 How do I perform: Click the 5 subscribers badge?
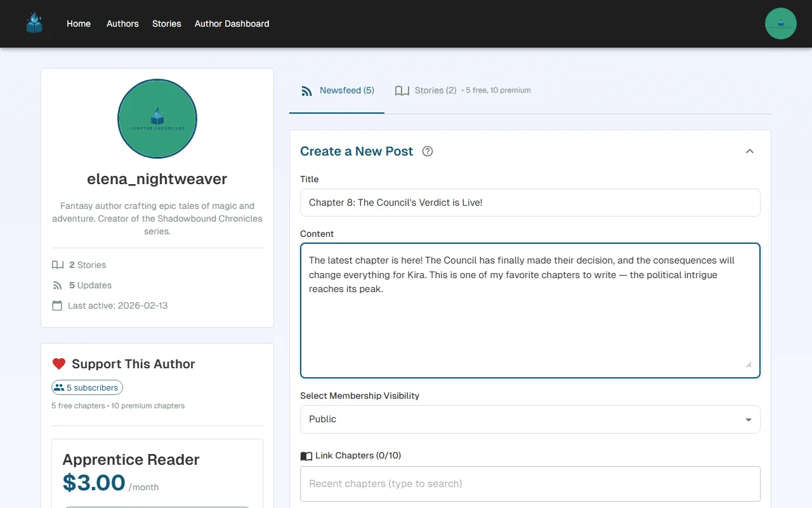[x=87, y=387]
